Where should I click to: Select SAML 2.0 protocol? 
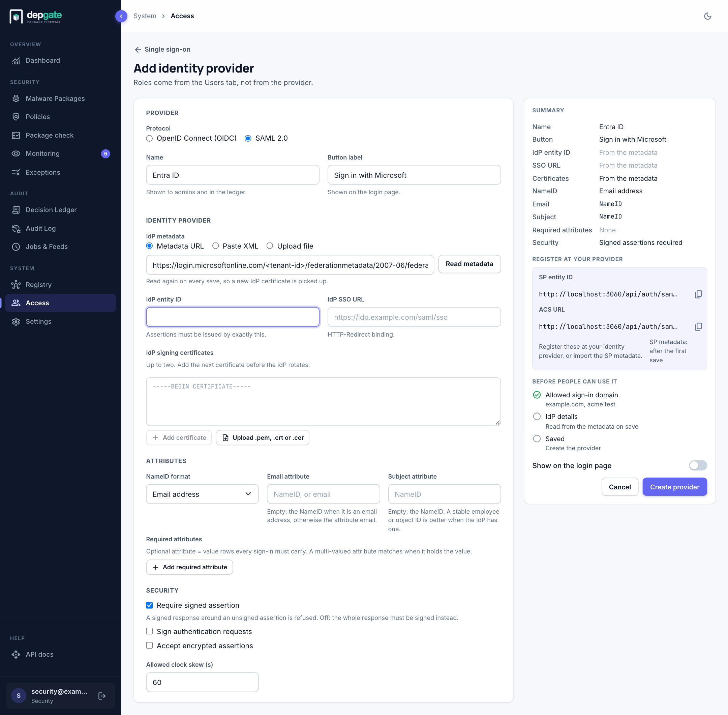(248, 138)
